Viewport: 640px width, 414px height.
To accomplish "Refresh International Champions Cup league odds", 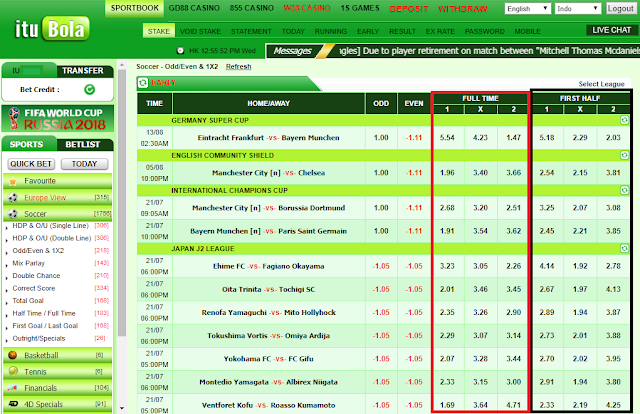I will click(624, 190).
